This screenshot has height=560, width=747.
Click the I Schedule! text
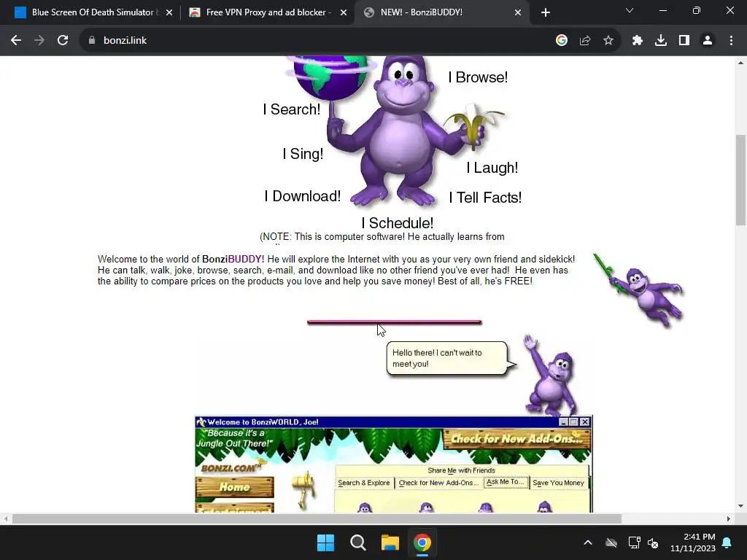tap(398, 223)
